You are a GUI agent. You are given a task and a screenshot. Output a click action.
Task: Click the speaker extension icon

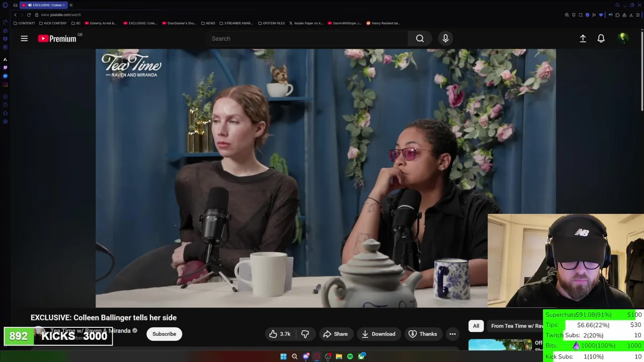point(611,15)
